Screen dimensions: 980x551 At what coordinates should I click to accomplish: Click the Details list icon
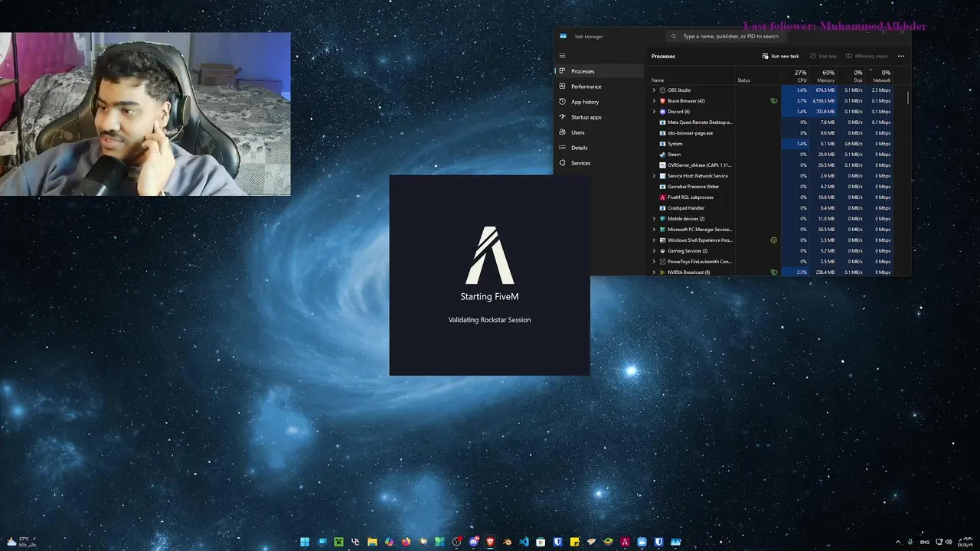pyautogui.click(x=562, y=148)
